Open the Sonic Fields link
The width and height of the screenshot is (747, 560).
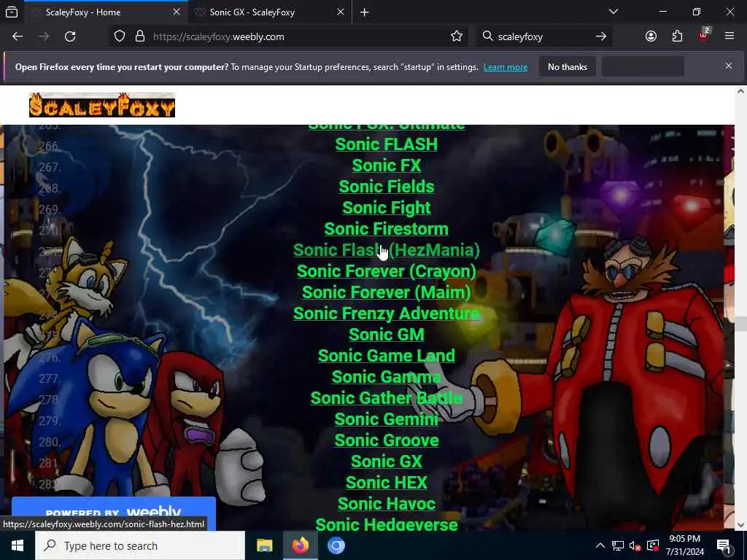click(x=387, y=187)
